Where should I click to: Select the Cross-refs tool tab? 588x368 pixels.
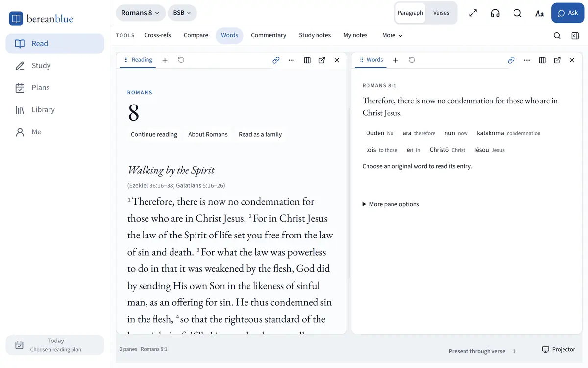[x=157, y=35]
